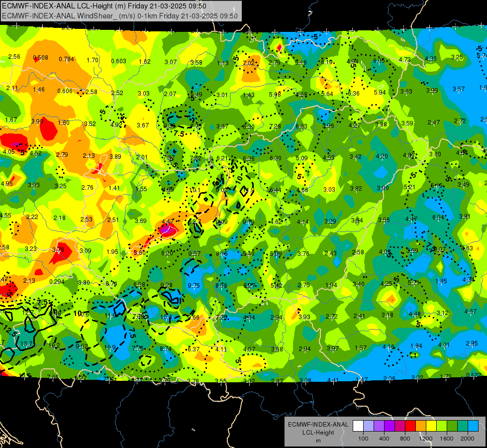
Task: Click the wind shear value 0.784
Action: point(67,59)
